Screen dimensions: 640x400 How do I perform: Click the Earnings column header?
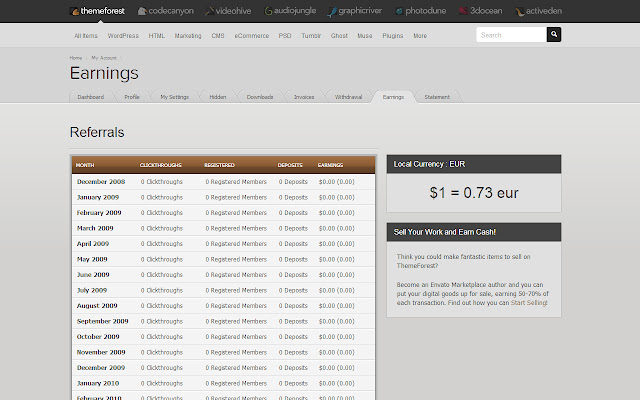(x=330, y=165)
